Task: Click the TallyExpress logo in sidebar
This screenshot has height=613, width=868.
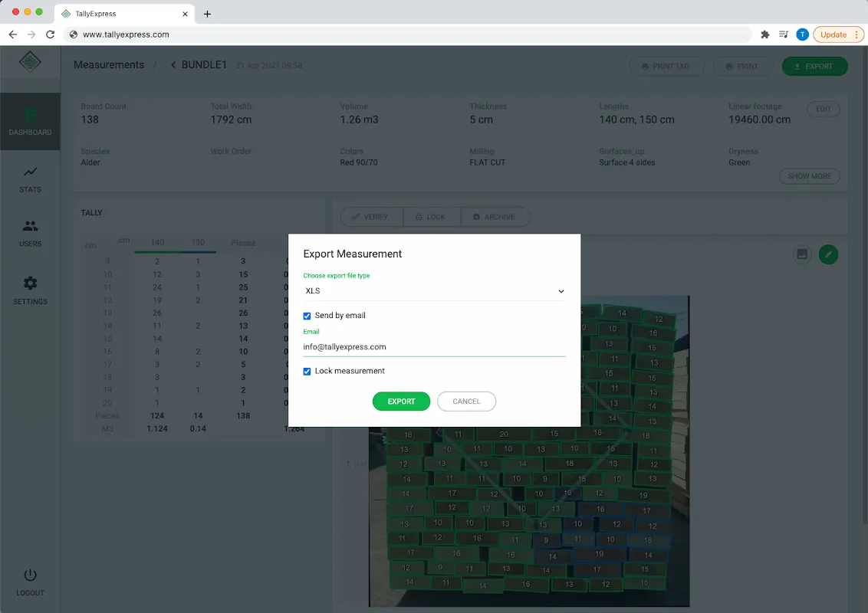Action: [x=30, y=61]
